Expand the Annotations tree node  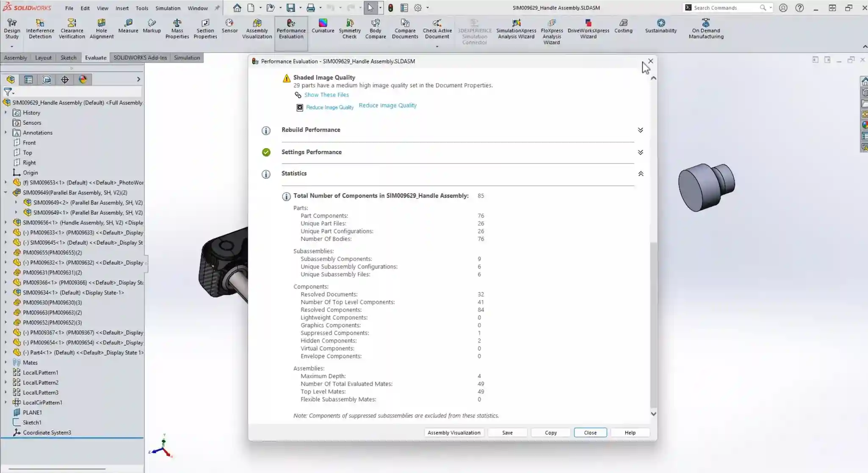pos(6,133)
